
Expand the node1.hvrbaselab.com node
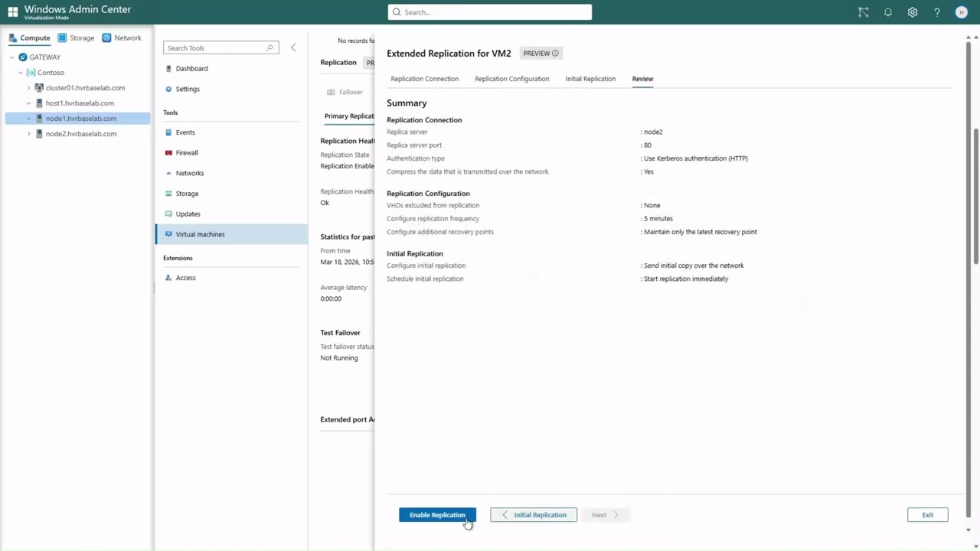pyautogui.click(x=29, y=119)
